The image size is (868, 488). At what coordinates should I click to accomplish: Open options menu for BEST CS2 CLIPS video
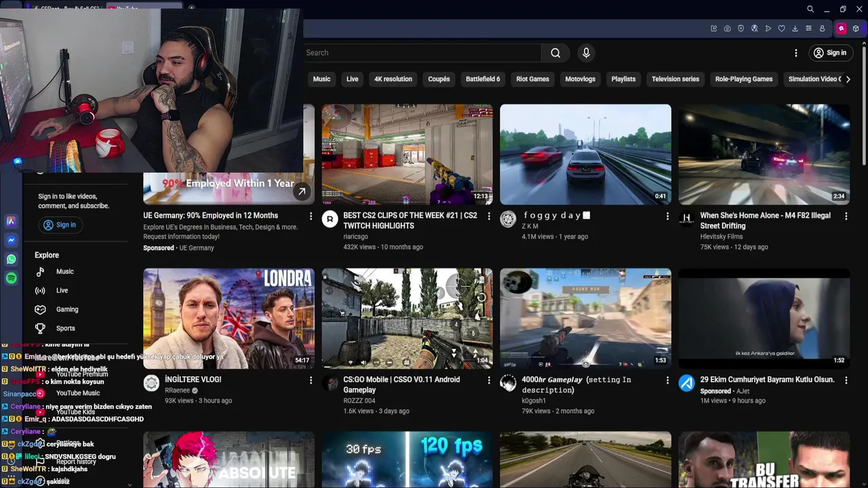tap(489, 216)
